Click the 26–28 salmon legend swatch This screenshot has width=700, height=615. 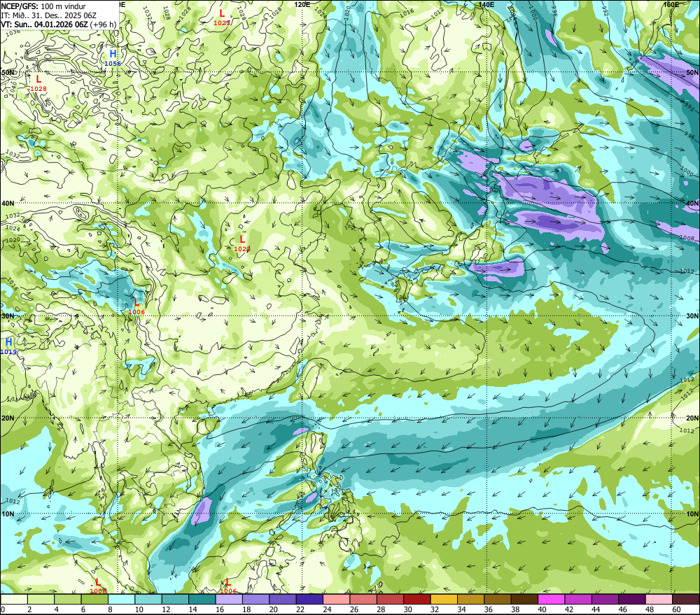[363, 599]
